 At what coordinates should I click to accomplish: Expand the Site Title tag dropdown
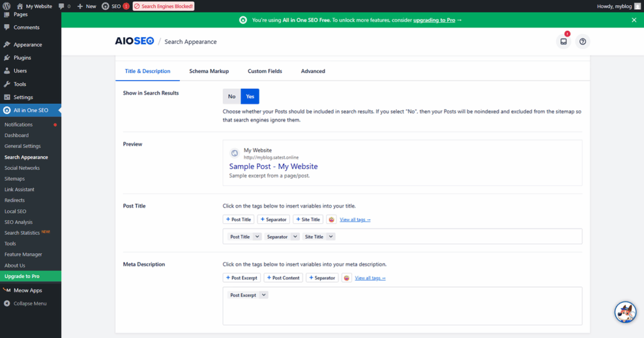click(331, 237)
